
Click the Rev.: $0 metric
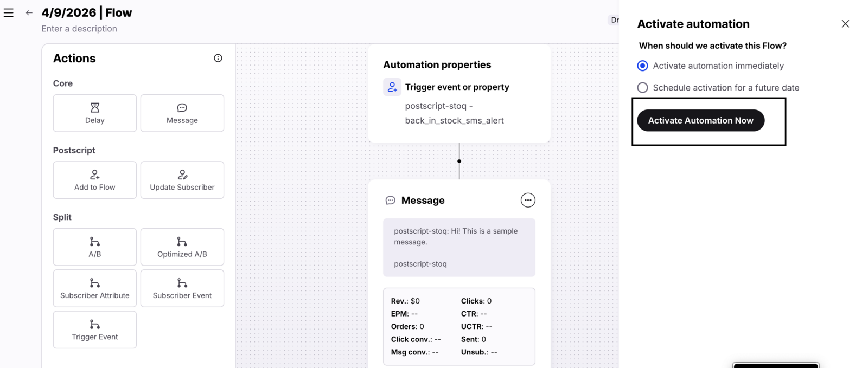coord(405,301)
